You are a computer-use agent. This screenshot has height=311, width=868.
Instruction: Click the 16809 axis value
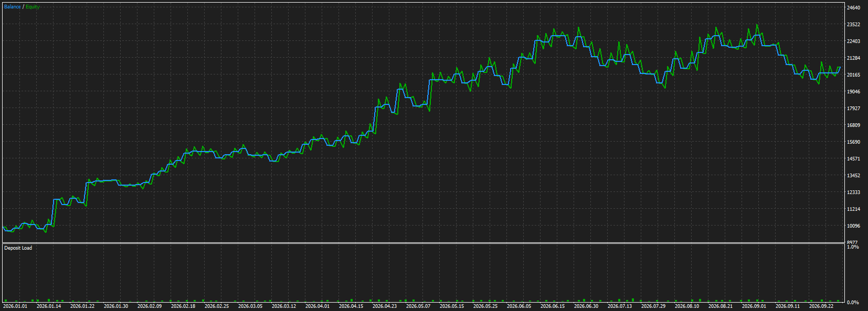pyautogui.click(x=853, y=125)
